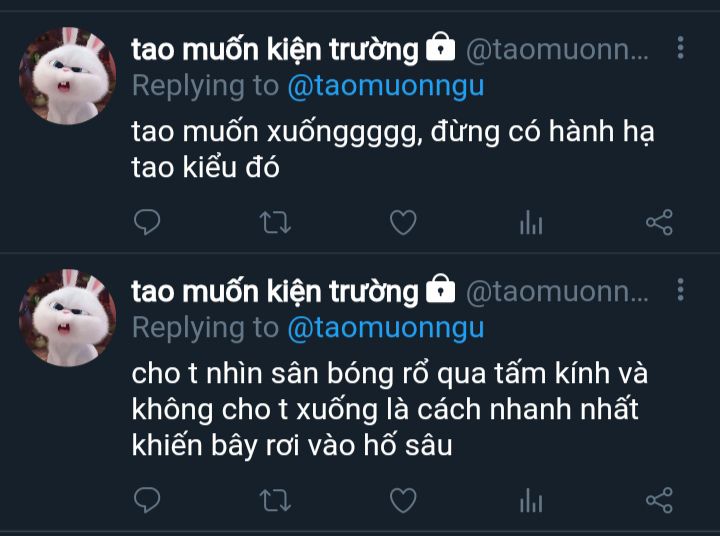This screenshot has width=720, height=536.
Task: Reply to the first tweet about 'xuốngggg'
Action: click(x=147, y=222)
